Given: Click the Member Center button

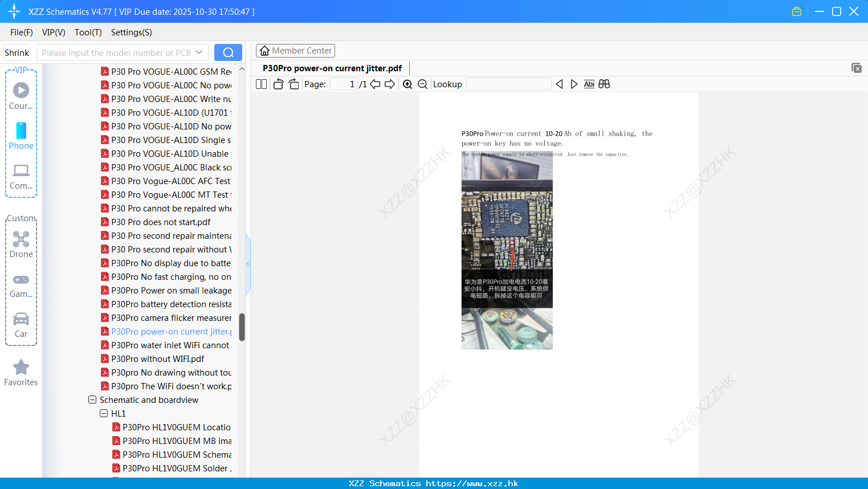Looking at the screenshot, I should [x=295, y=51].
